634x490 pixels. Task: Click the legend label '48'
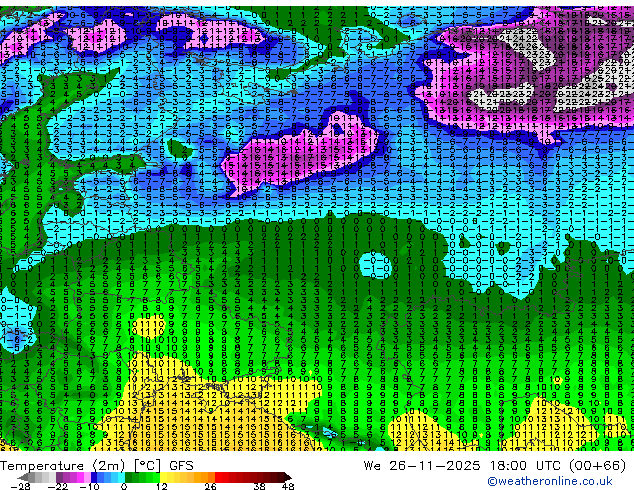click(x=288, y=486)
